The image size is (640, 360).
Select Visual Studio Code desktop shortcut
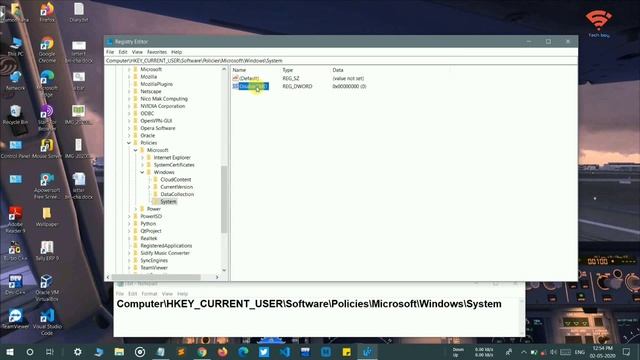47,322
